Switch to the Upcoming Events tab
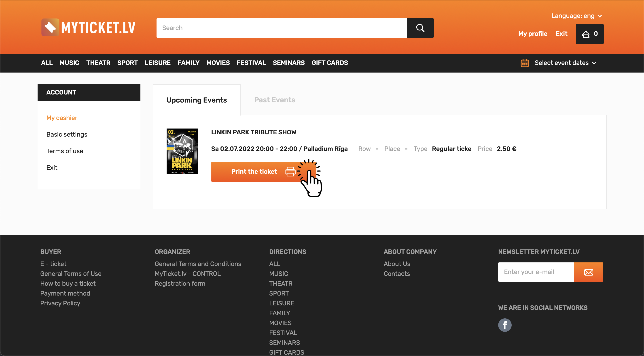 coord(197,100)
